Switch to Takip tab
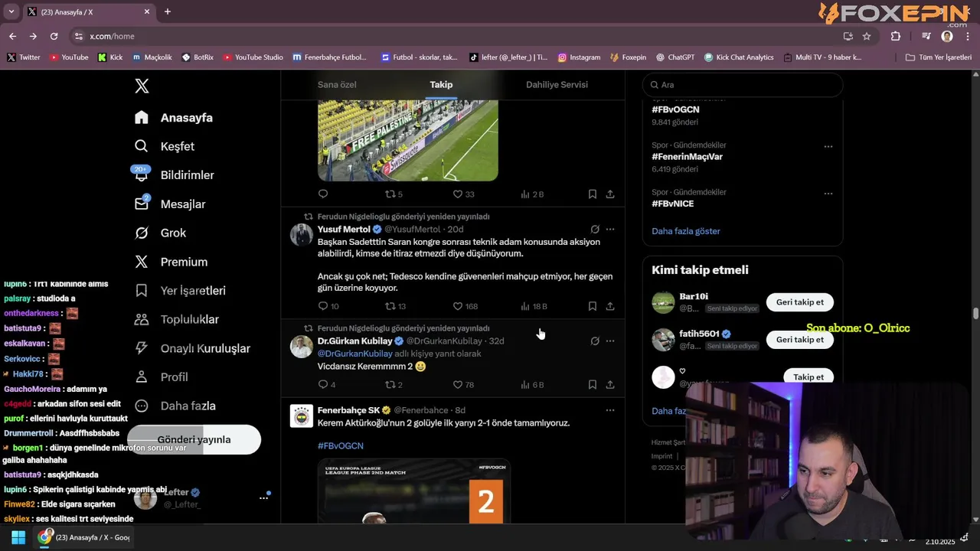 pos(441,85)
